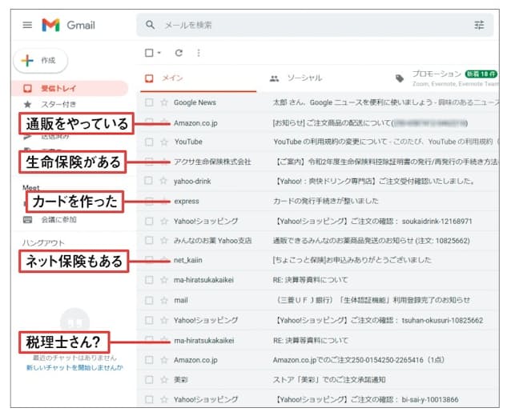Star the 美彩 email

click(164, 380)
